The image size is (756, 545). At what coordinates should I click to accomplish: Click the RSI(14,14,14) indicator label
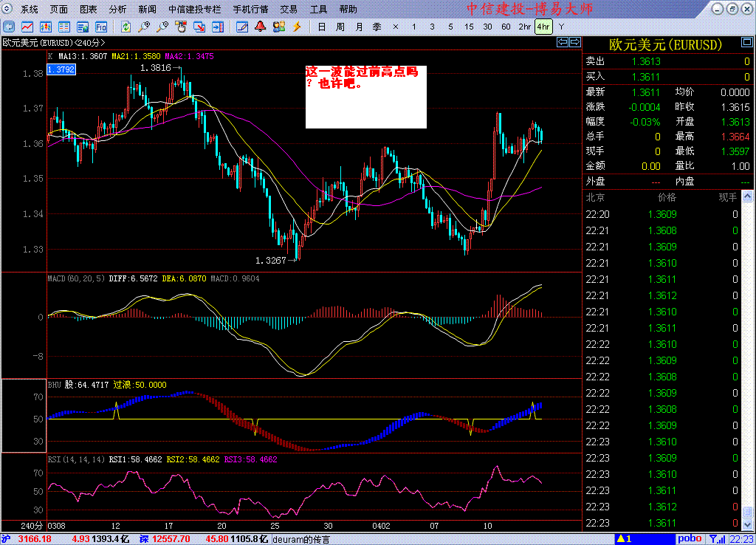click(76, 459)
